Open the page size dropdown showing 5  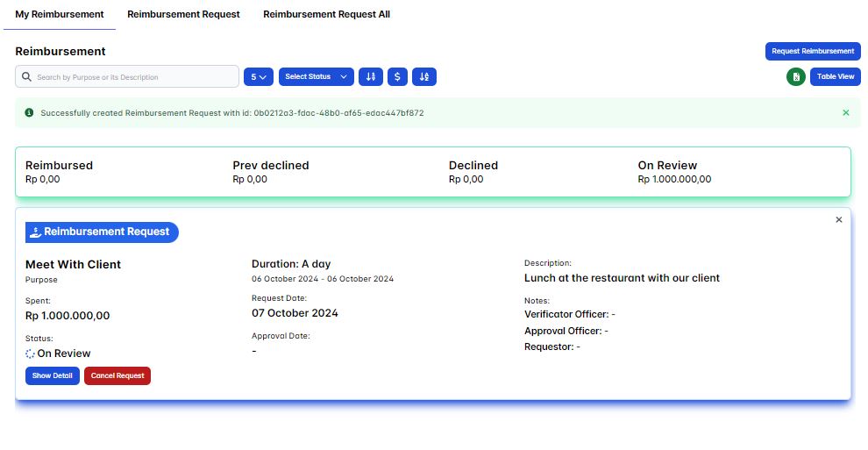(259, 77)
